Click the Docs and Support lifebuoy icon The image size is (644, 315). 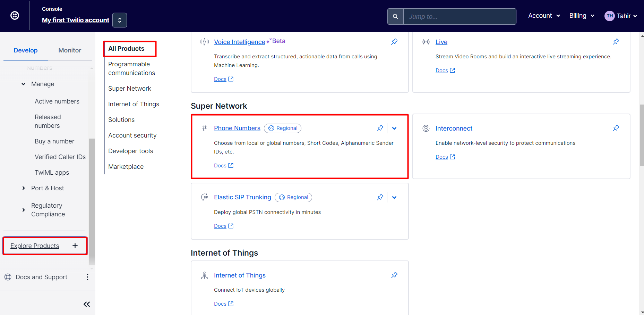coord(8,277)
